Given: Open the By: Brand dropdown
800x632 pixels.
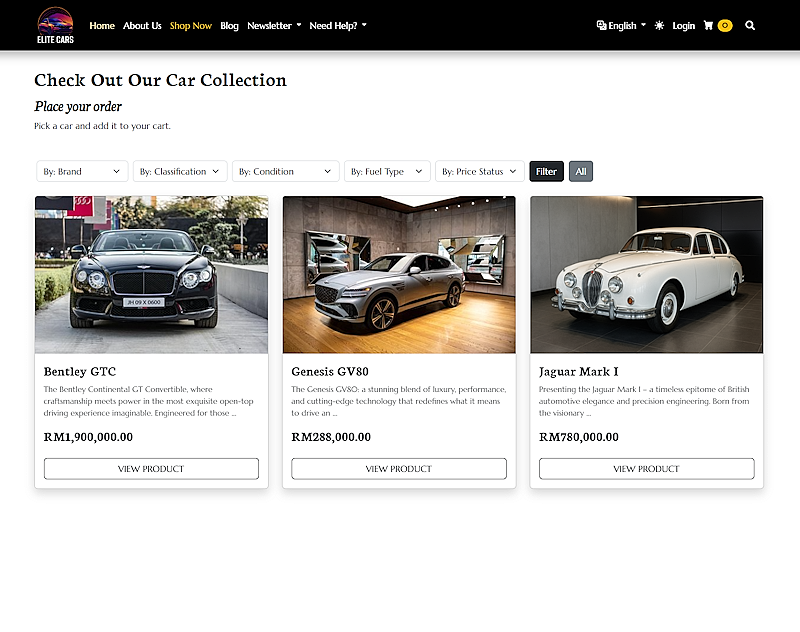Looking at the screenshot, I should pyautogui.click(x=81, y=171).
